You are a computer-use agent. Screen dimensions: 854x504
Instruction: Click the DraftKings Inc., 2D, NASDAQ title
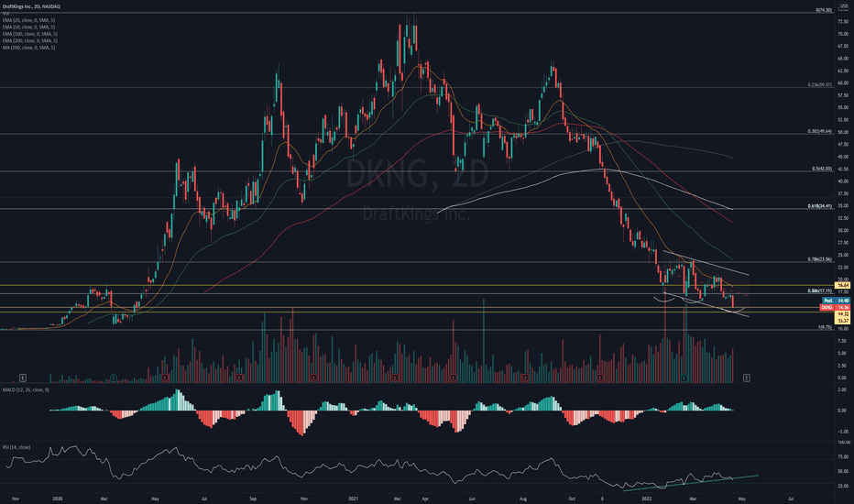pos(31,6)
